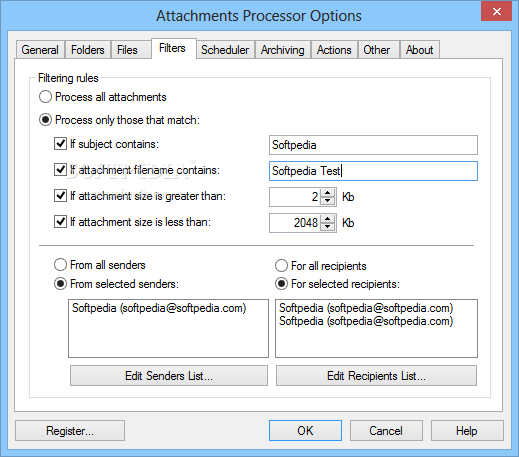Confirm settings with the OK button

[305, 431]
